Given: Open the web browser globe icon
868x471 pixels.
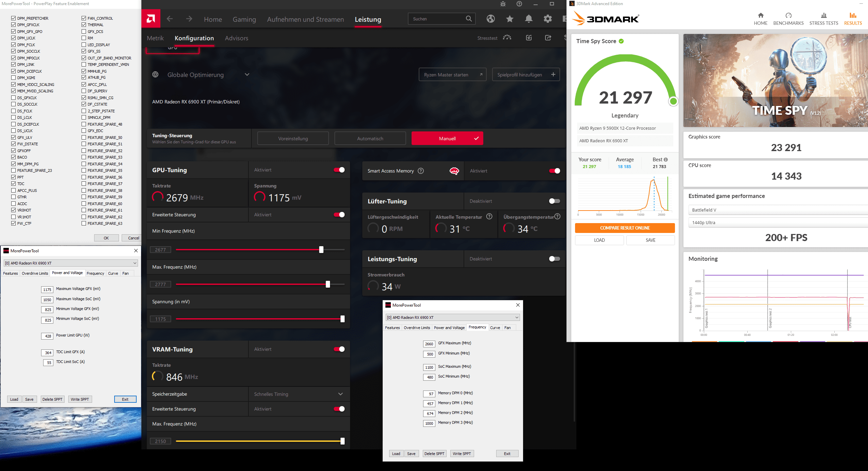Looking at the screenshot, I should pos(490,19).
